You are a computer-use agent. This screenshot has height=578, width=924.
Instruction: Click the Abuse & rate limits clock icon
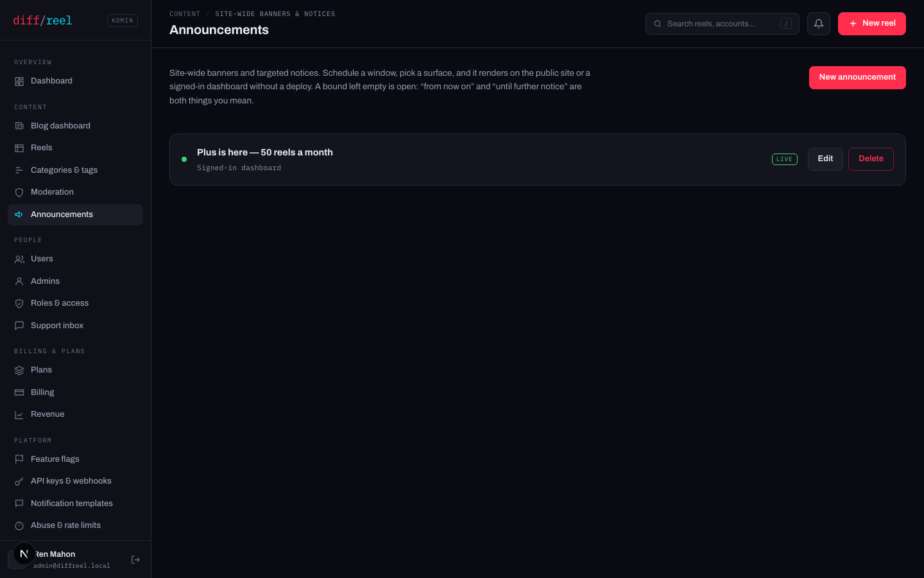19,526
